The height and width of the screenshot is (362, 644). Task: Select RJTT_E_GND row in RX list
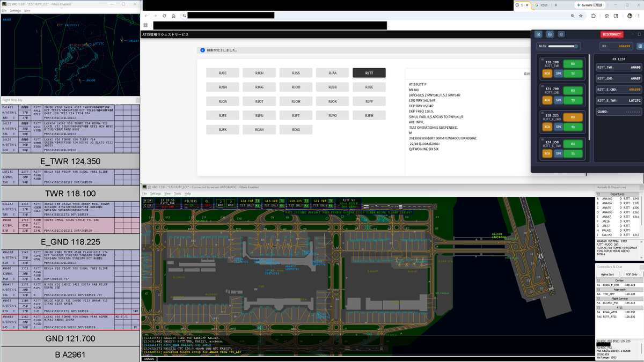[x=619, y=90]
